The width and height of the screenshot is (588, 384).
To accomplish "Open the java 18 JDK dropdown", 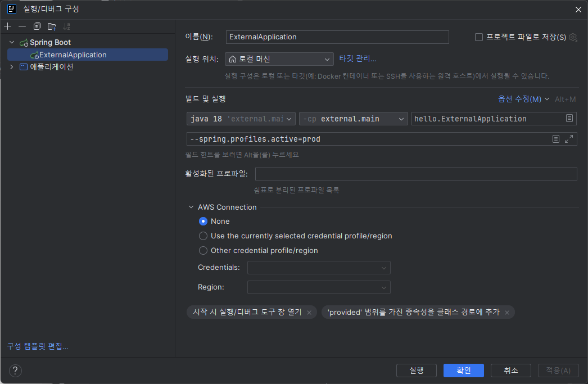I will [x=241, y=119].
